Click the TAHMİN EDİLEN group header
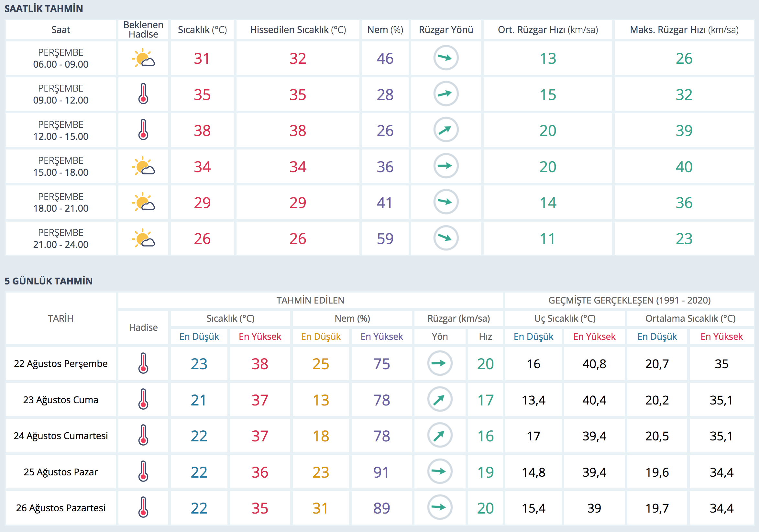Screen dimensions: 759x532 [310, 300]
